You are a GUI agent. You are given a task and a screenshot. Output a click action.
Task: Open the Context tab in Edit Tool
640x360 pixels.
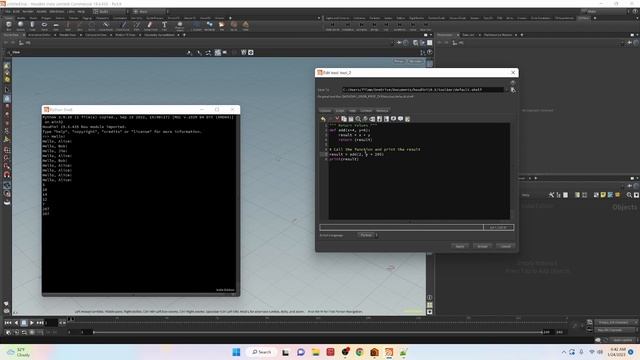[366, 111]
